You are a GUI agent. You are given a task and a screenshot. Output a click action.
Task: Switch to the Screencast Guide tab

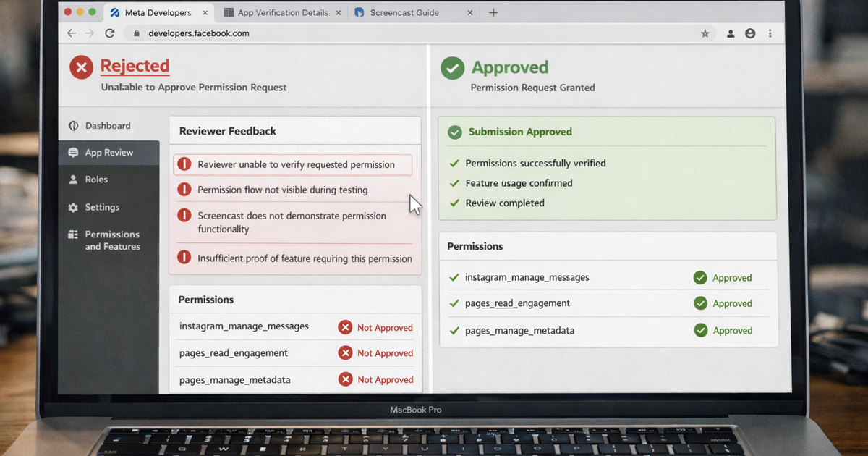(414, 13)
